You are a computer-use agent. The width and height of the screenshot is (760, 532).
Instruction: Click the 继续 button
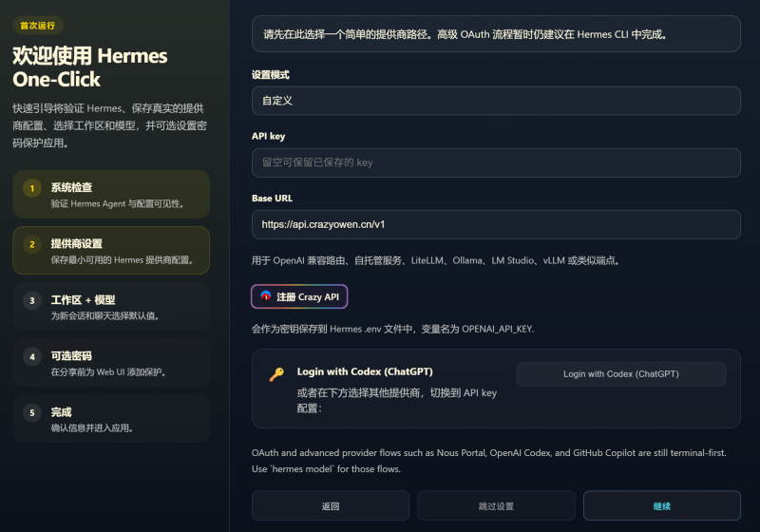[661, 505]
